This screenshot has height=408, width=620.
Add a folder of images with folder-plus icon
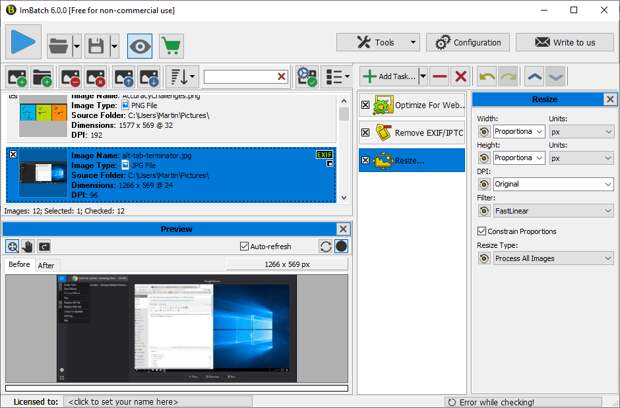coord(42,77)
